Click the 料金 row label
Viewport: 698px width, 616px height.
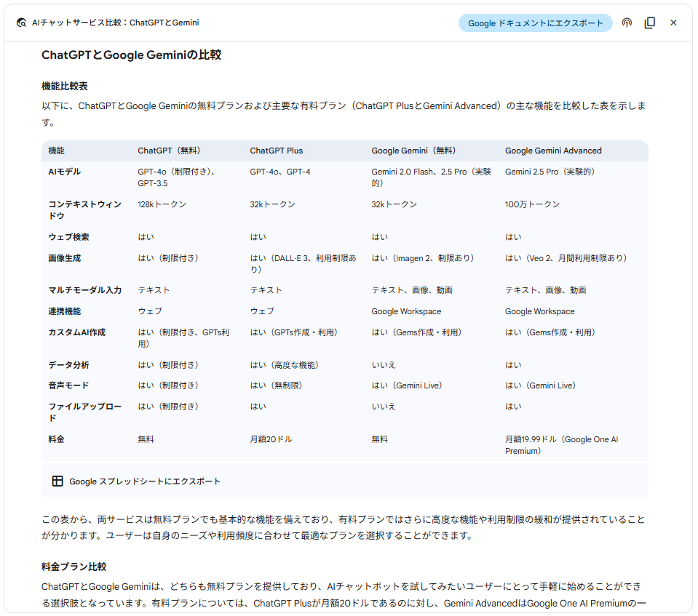[57, 439]
